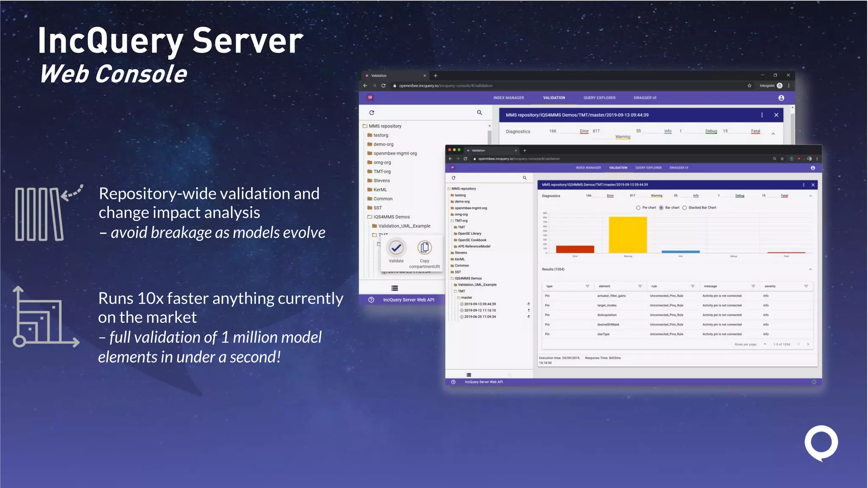Open three-dot menu on back window result panel
The image size is (868, 488).
pyautogui.click(x=762, y=115)
